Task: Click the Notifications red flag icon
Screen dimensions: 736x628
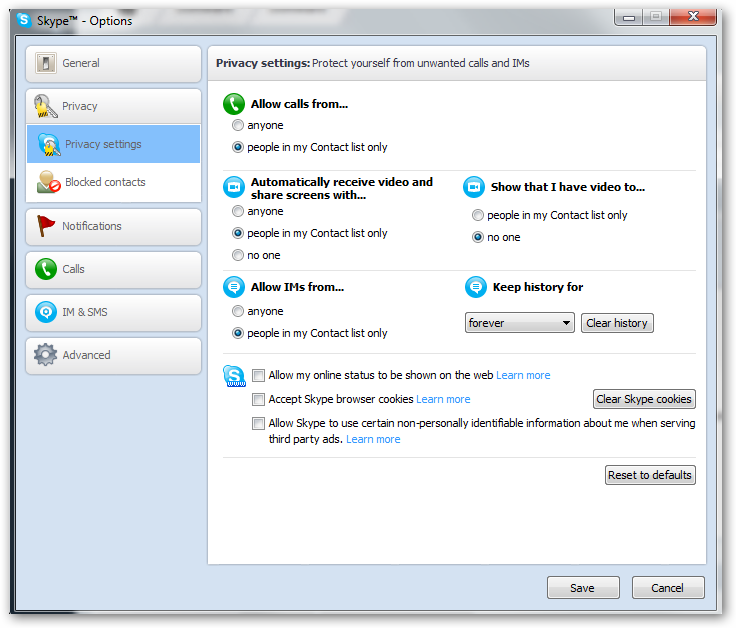Action: pos(46,226)
